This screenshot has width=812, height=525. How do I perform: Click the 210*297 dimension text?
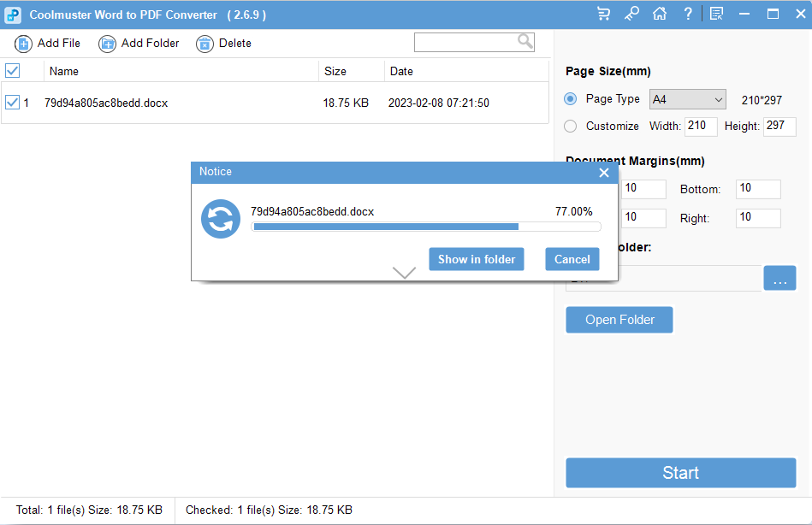[762, 100]
